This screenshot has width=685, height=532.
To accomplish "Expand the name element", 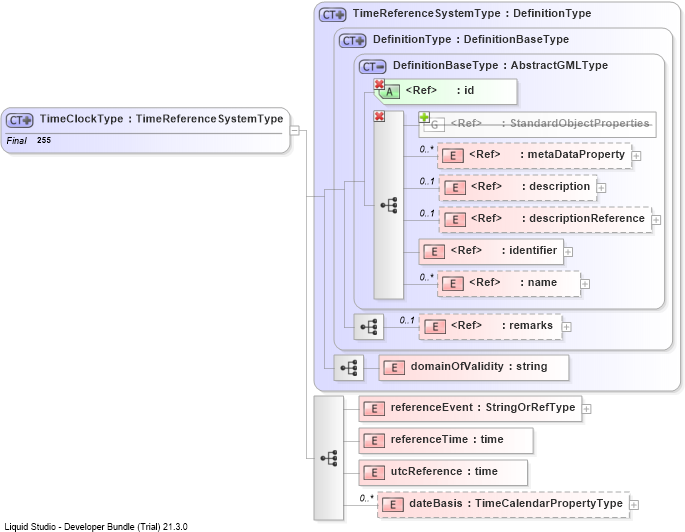I will 585,284.
